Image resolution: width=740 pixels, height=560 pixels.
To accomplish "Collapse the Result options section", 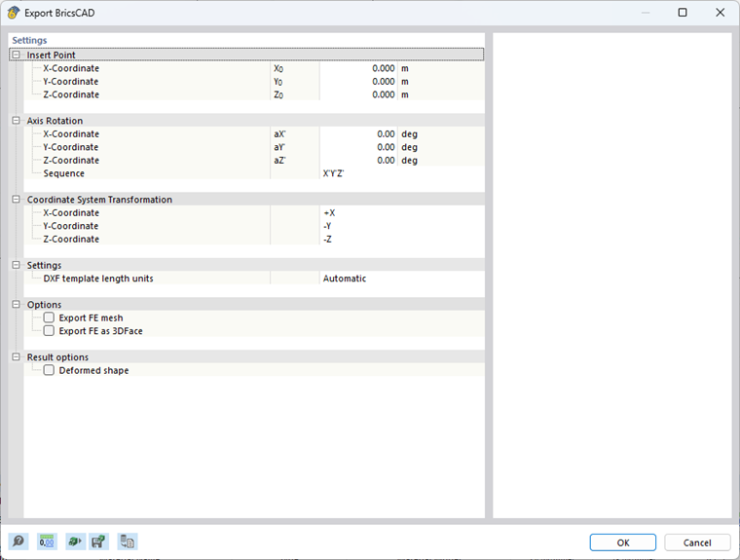I will click(16, 357).
